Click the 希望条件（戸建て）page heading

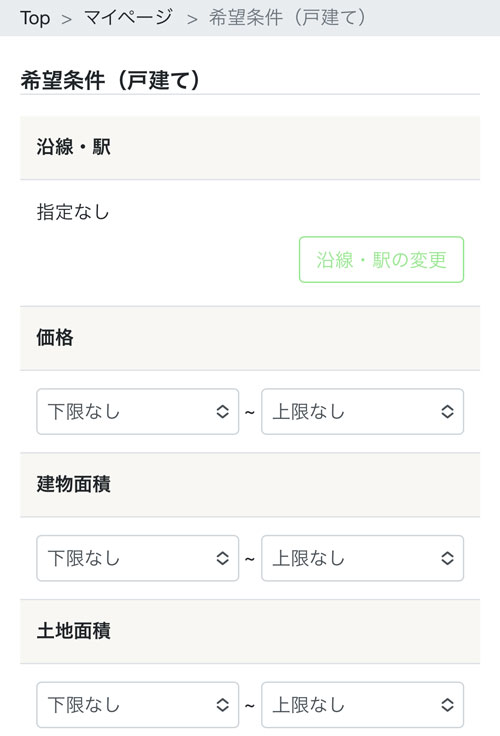pos(110,79)
